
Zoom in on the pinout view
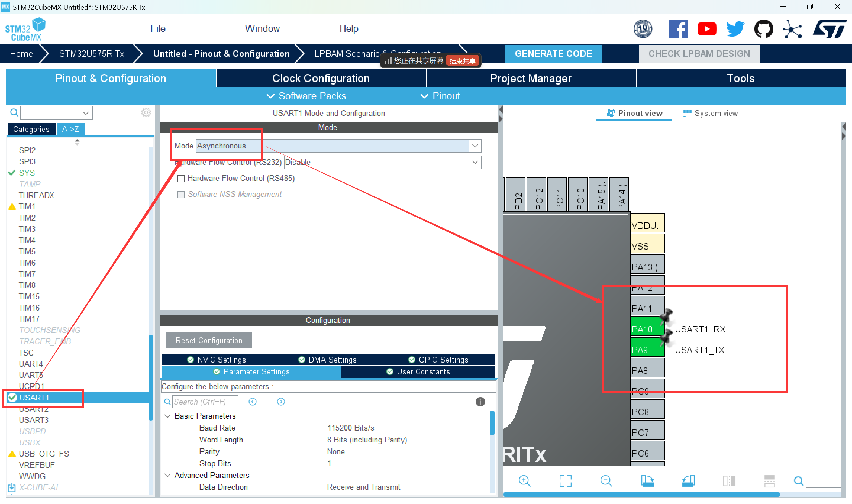click(525, 481)
